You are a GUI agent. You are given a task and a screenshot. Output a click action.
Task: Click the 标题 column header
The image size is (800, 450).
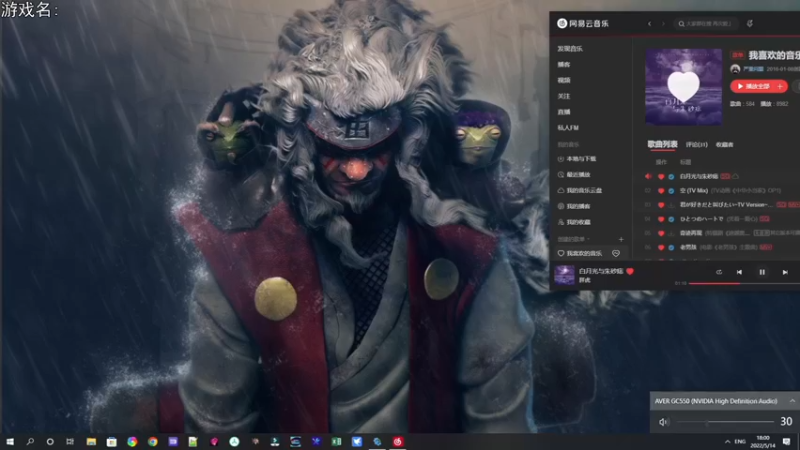(685, 162)
